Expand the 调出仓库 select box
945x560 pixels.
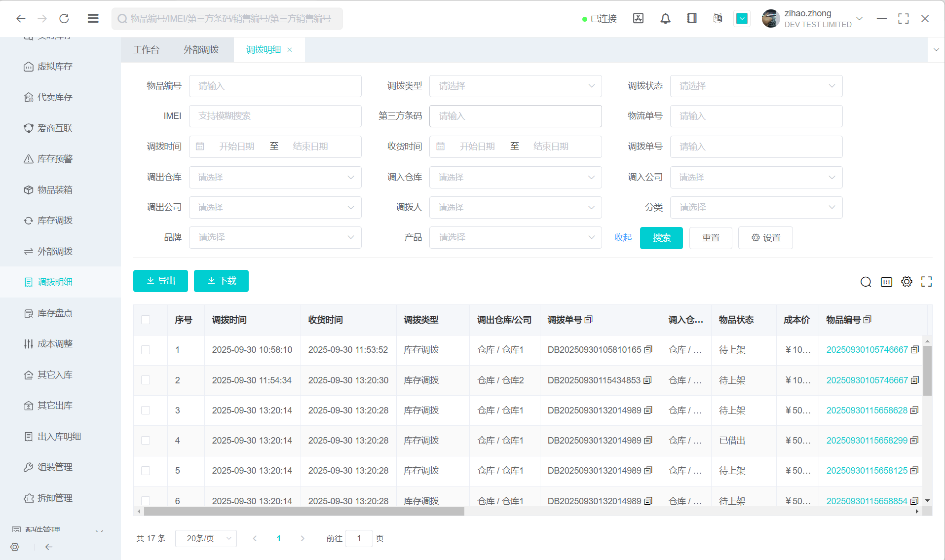tap(275, 177)
